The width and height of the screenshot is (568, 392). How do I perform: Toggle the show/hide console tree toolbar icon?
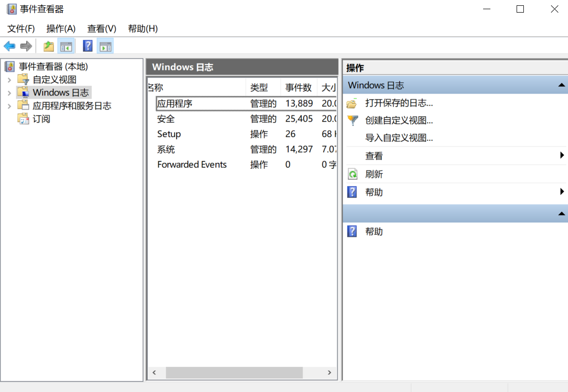(x=66, y=46)
